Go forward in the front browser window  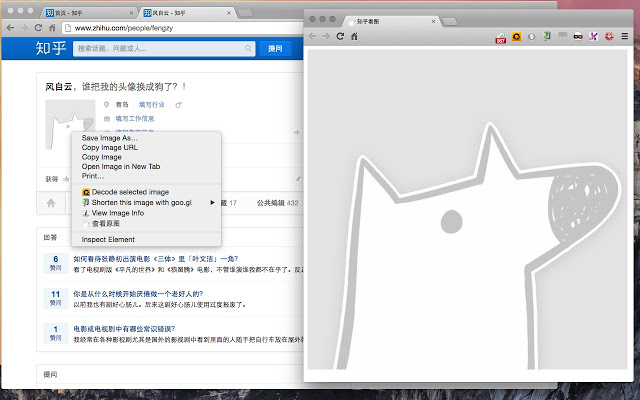click(326, 36)
